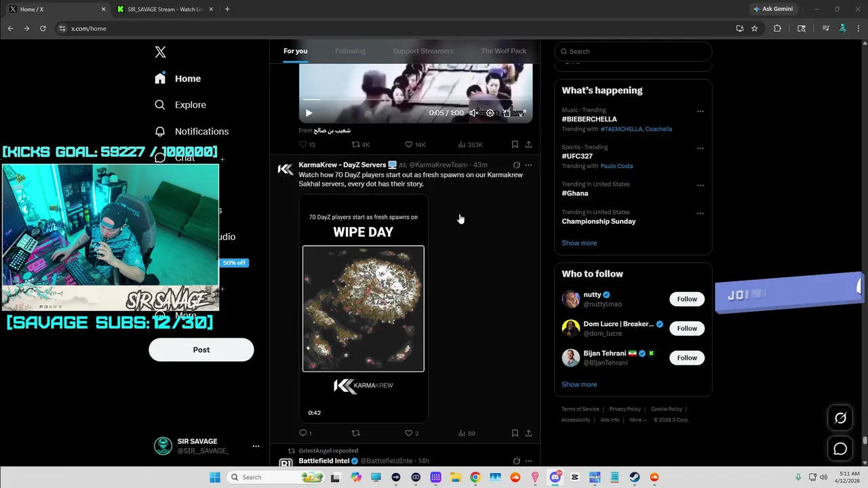The width and height of the screenshot is (868, 488).
Task: View analytics of post with 253K views
Action: (471, 144)
